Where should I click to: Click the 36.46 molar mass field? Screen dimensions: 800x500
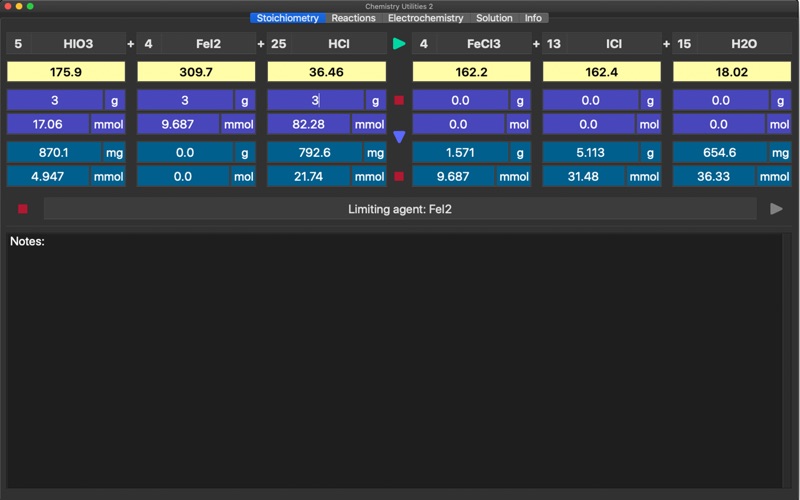click(327, 72)
